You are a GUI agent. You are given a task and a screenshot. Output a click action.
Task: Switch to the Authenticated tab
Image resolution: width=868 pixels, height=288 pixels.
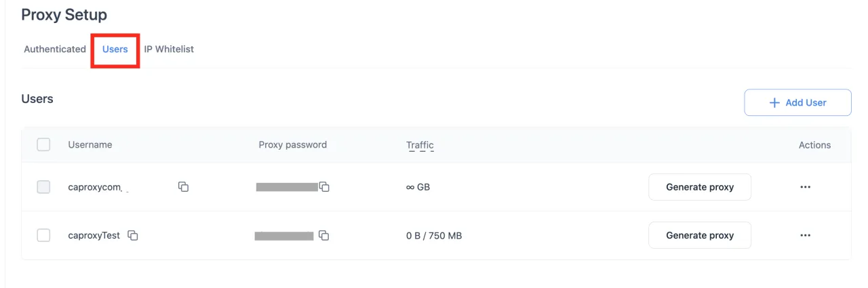tap(55, 49)
